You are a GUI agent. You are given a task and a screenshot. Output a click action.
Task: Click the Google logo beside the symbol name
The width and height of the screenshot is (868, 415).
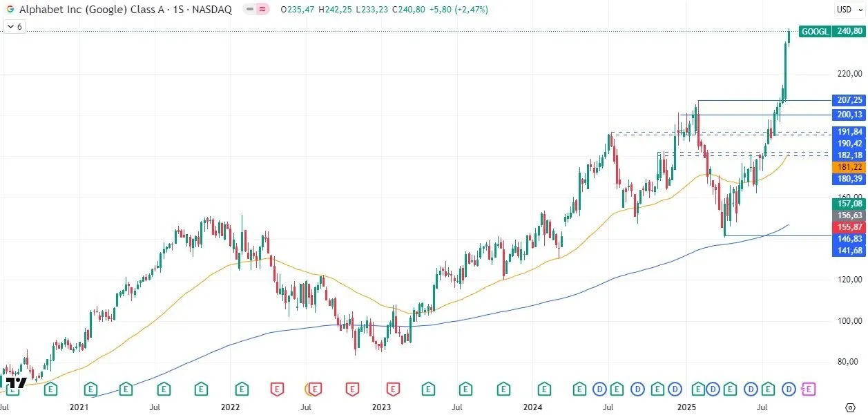(10, 10)
